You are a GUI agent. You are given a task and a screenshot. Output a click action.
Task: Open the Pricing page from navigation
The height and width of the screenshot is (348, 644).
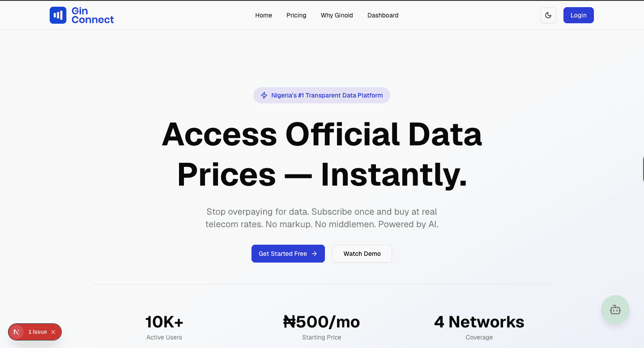click(296, 15)
